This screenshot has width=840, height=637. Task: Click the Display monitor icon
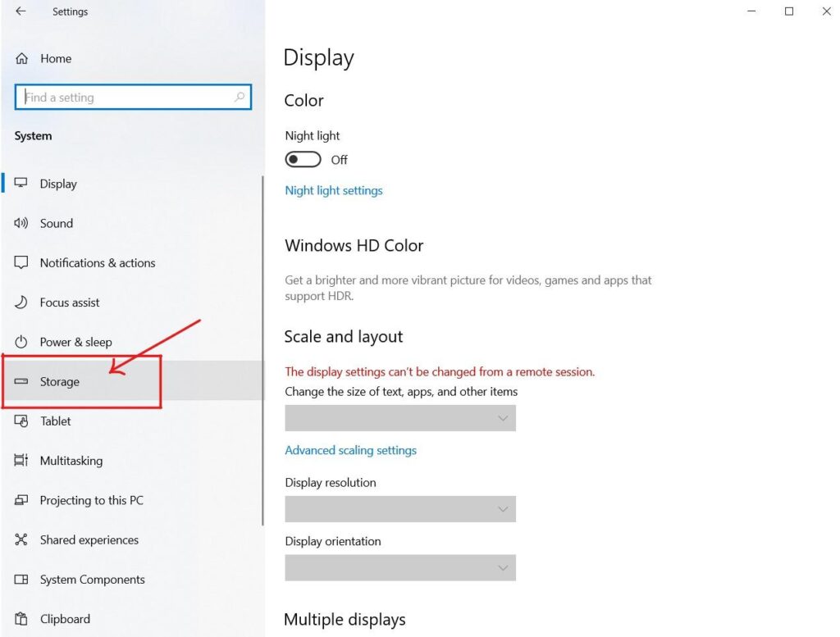click(21, 183)
